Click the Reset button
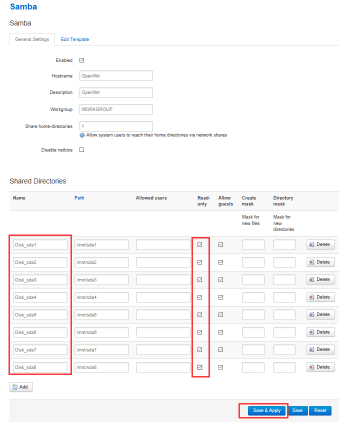363x424 pixels. point(320,410)
